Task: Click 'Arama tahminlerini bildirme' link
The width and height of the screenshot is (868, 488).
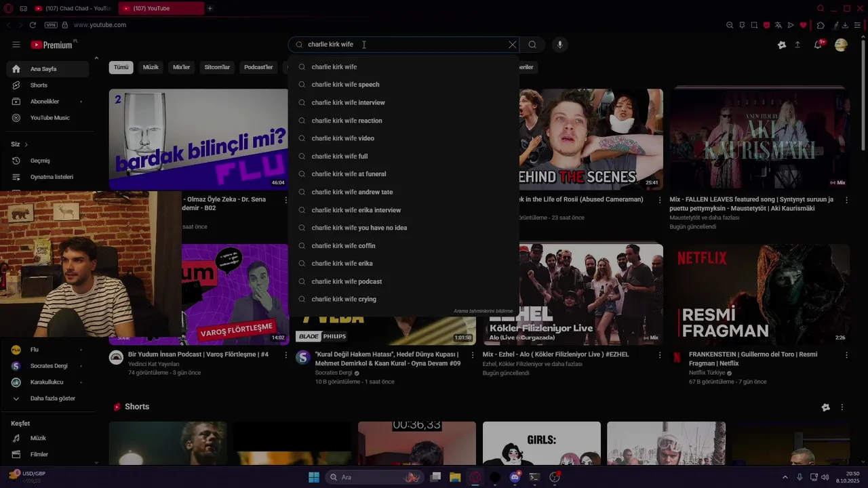Action: click(483, 311)
